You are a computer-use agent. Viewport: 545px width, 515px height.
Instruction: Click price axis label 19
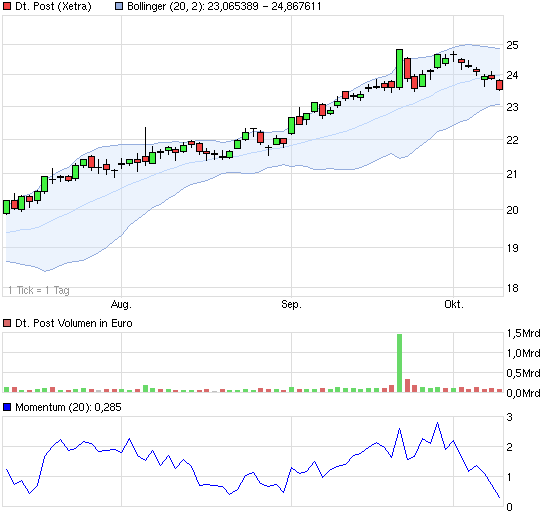[x=512, y=248]
